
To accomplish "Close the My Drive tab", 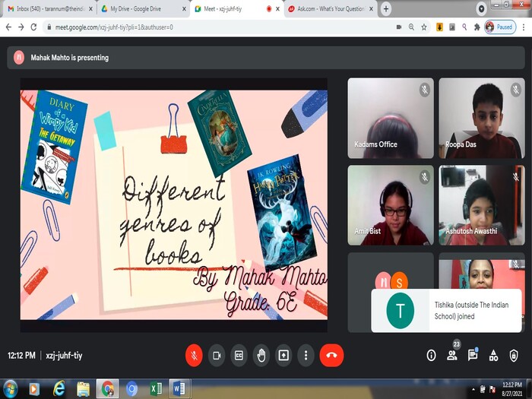I will [184, 9].
